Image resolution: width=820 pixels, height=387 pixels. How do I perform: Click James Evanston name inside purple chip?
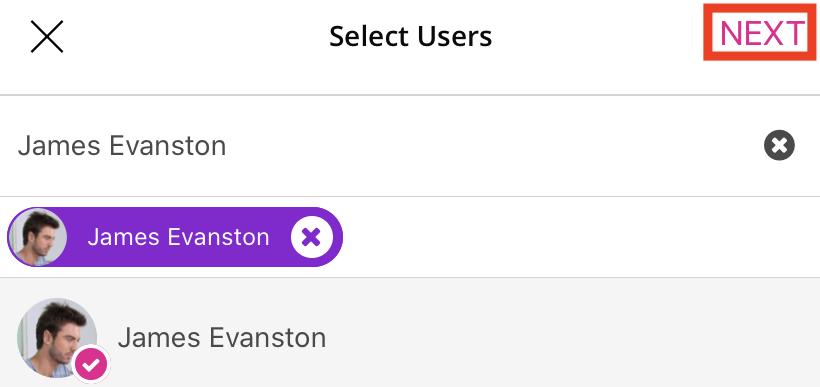click(178, 237)
